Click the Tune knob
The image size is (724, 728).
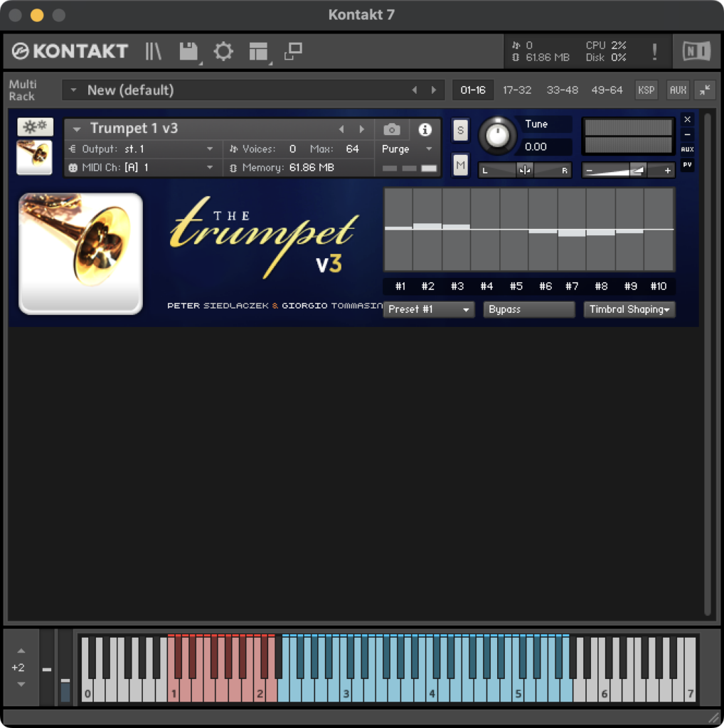click(x=497, y=136)
